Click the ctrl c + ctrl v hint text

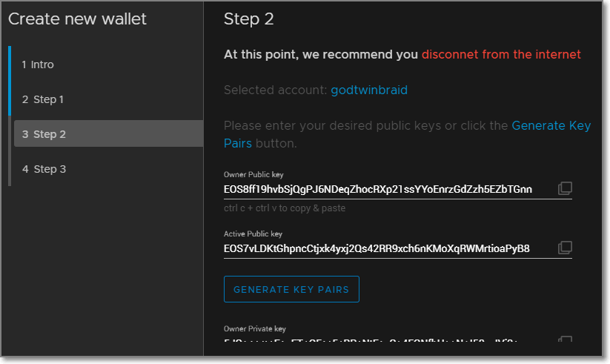pyautogui.click(x=285, y=208)
